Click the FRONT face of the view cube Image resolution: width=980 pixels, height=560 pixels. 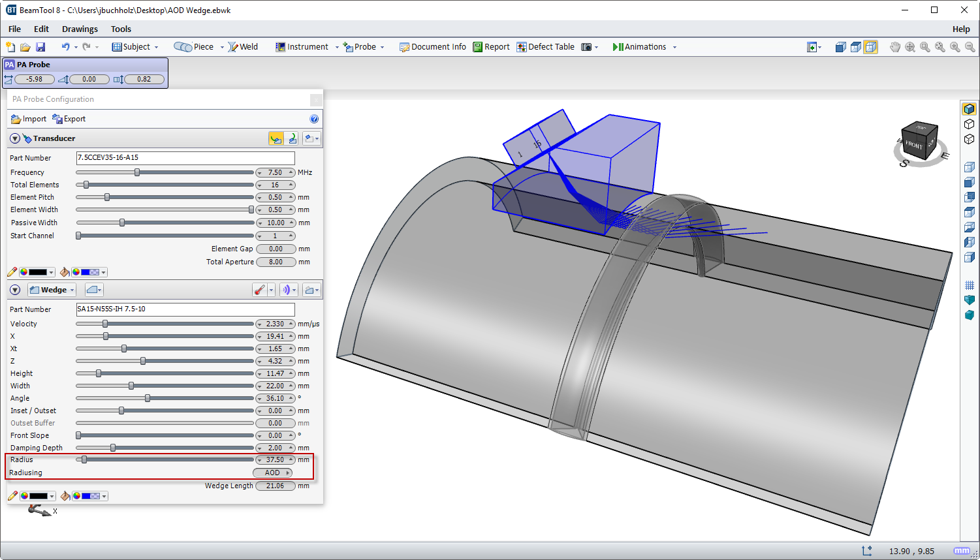(913, 145)
